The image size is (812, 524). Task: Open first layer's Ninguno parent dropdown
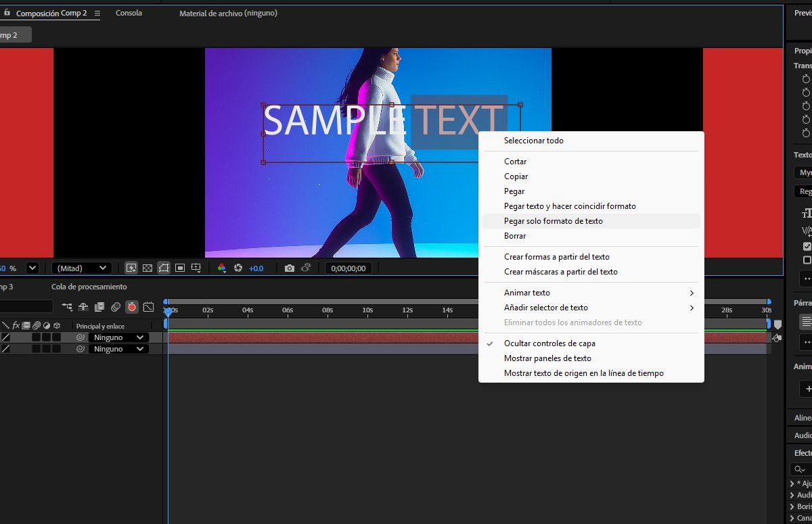click(118, 337)
